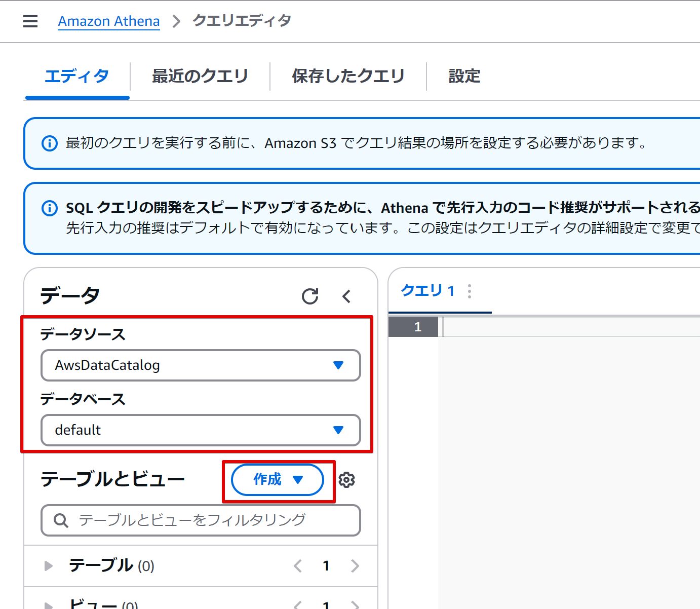Collapse the data panel with the chevron
The image size is (700, 609).
pyautogui.click(x=346, y=296)
